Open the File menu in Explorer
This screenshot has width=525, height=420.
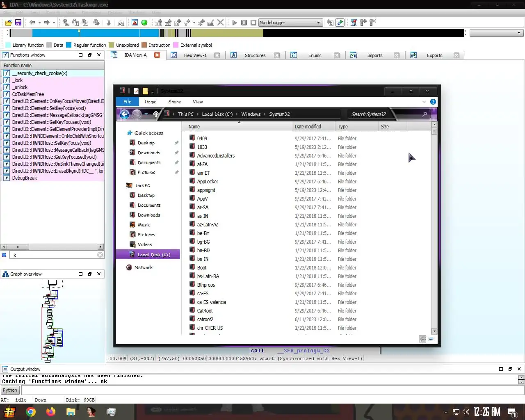coord(128,102)
